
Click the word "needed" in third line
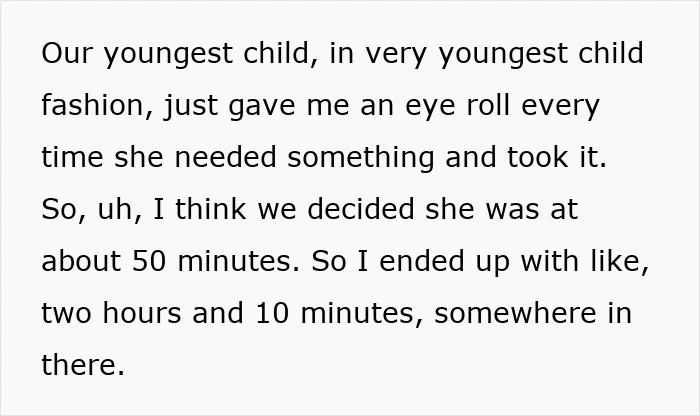(x=225, y=157)
